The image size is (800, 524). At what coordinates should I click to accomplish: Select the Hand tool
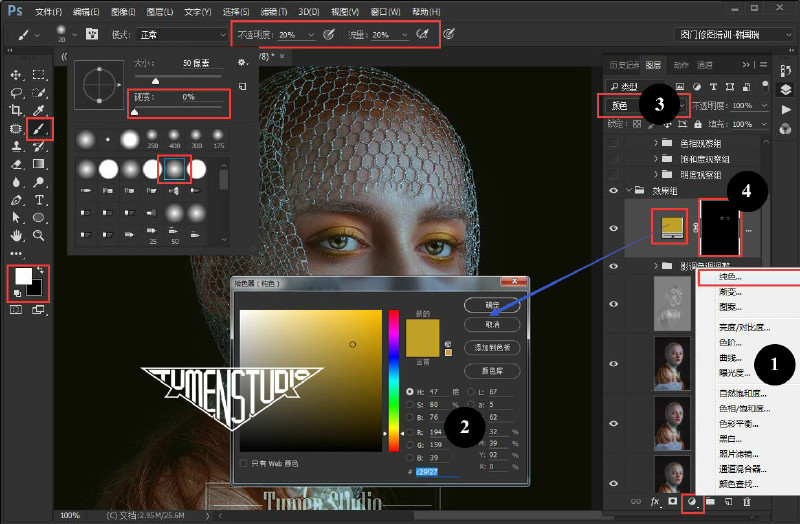point(16,235)
